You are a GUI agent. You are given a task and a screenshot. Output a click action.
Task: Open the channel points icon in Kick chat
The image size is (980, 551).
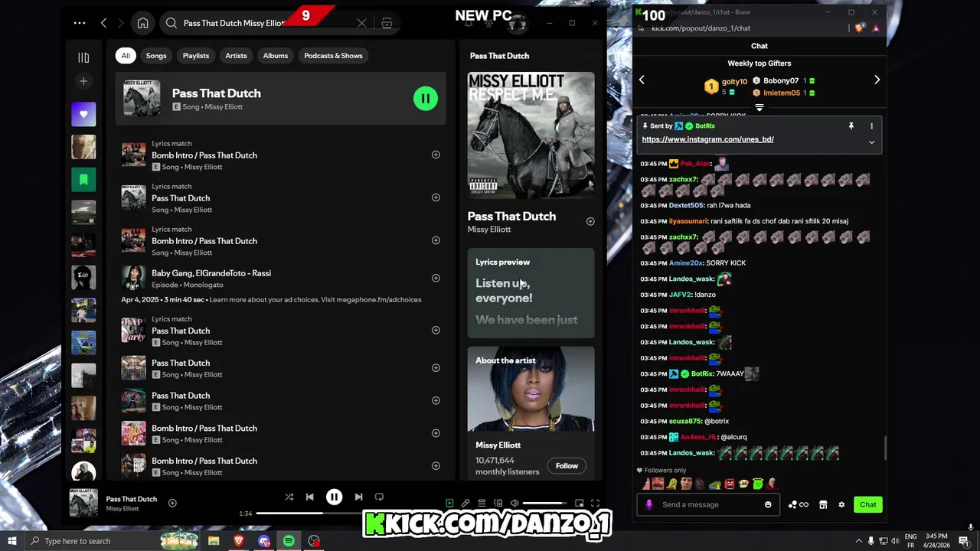799,504
